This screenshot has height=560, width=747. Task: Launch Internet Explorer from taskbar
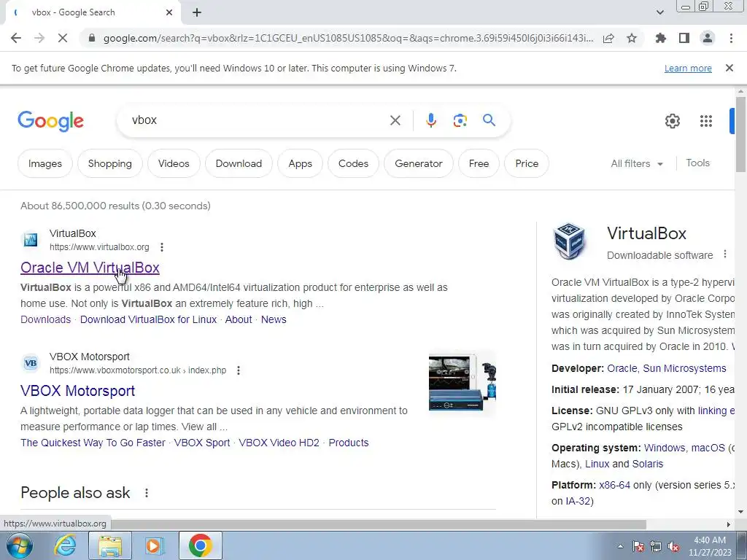(65, 545)
